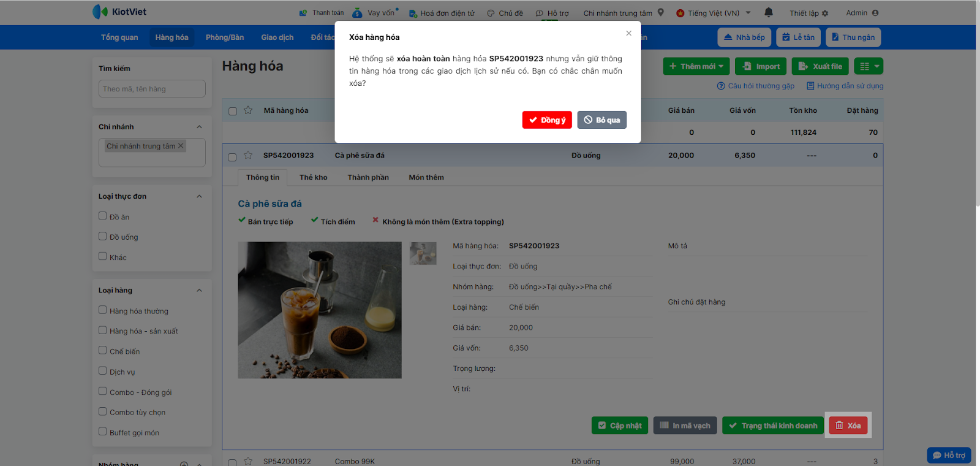Image resolution: width=980 pixels, height=466 pixels.
Task: Star the SP542001923 product row
Action: 248,155
